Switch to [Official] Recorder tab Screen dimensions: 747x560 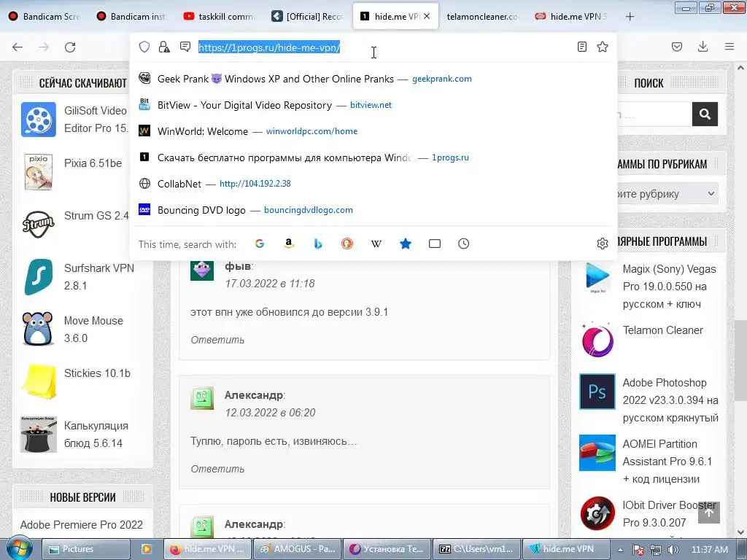pyautogui.click(x=307, y=16)
